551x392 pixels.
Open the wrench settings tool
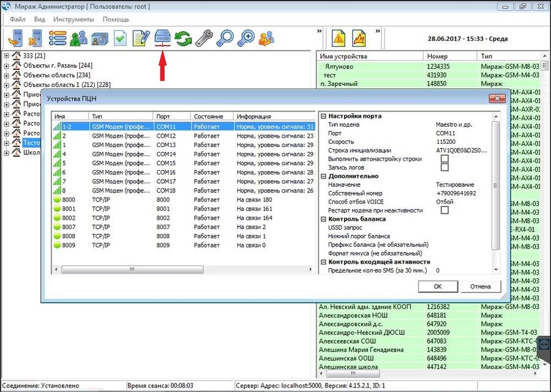point(204,39)
